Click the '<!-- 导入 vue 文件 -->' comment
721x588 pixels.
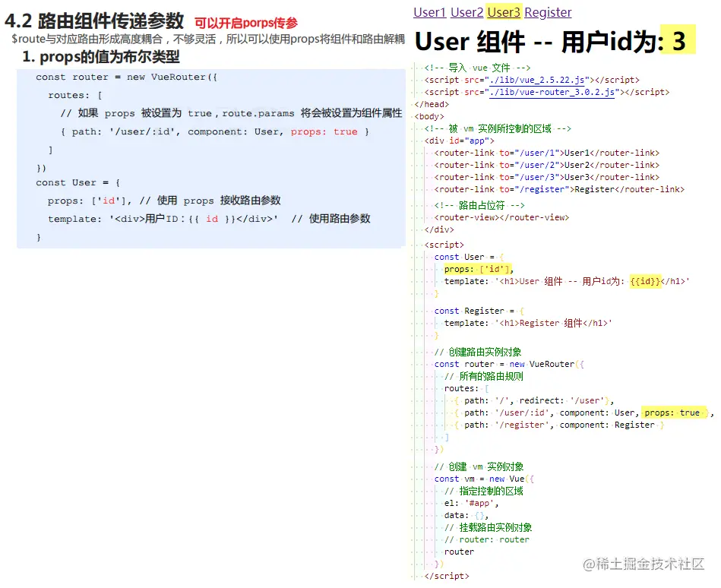(477, 68)
